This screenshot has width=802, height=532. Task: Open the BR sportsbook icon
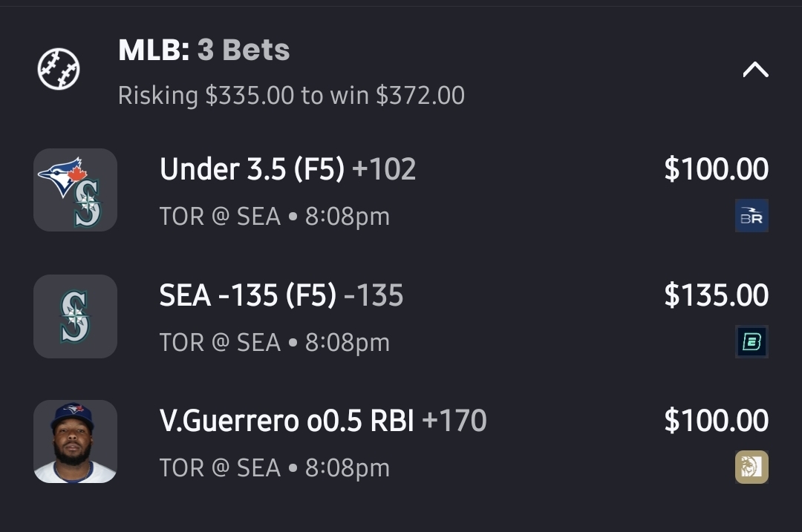(752, 216)
